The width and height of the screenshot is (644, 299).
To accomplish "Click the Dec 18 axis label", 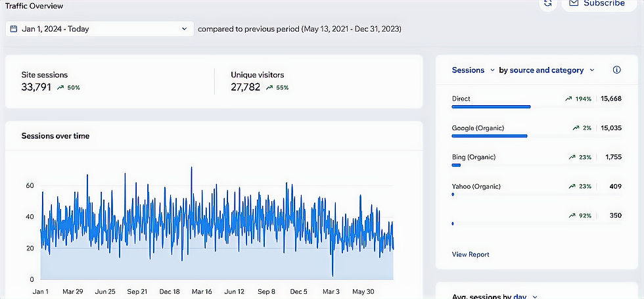I will [170, 292].
